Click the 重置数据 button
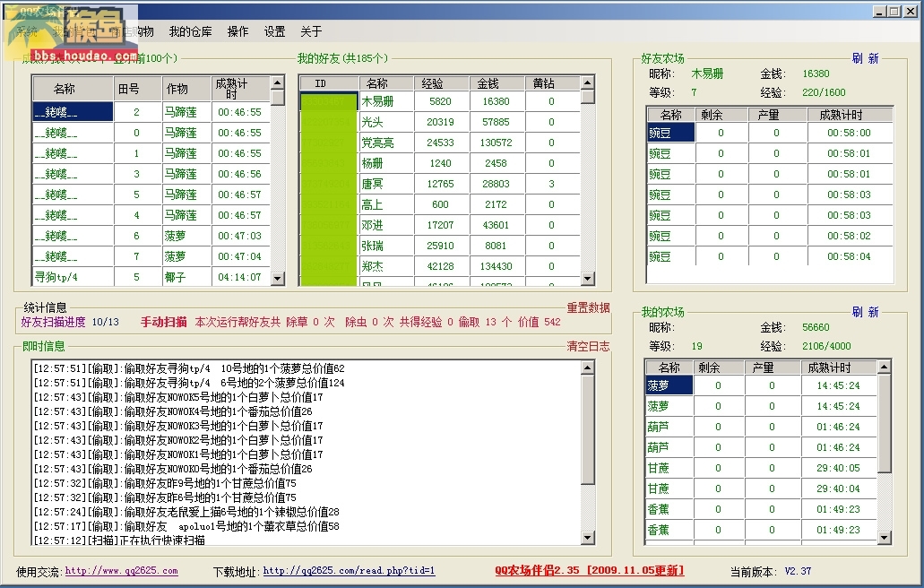The image size is (924, 588). pyautogui.click(x=588, y=307)
